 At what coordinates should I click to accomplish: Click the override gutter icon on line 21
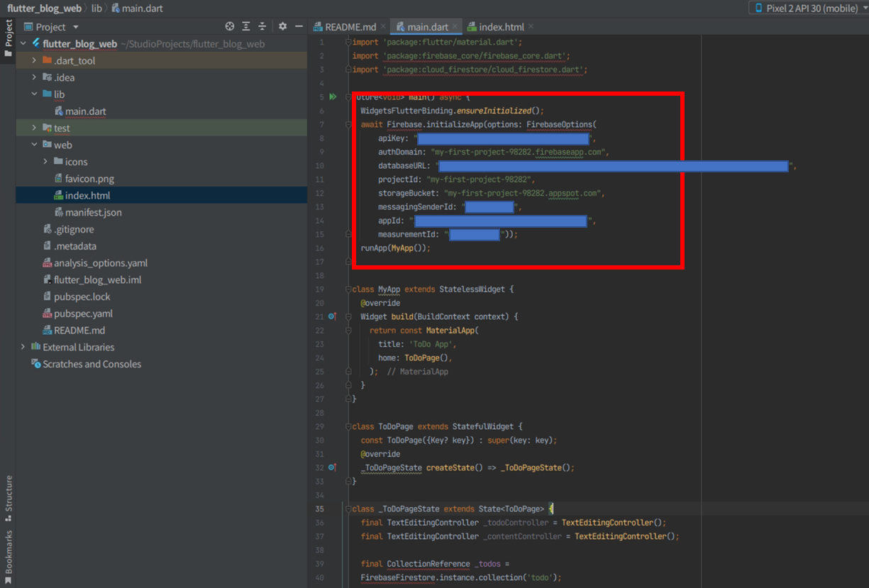332,316
